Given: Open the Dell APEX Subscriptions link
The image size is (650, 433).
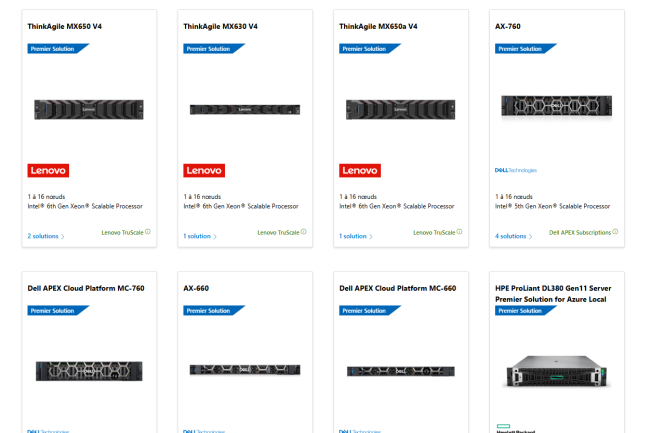Looking at the screenshot, I should coord(579,232).
